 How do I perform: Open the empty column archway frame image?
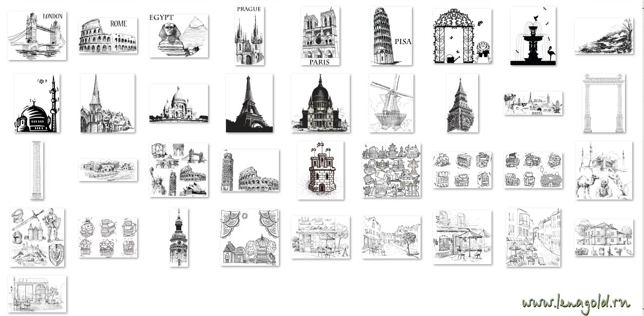point(603,103)
